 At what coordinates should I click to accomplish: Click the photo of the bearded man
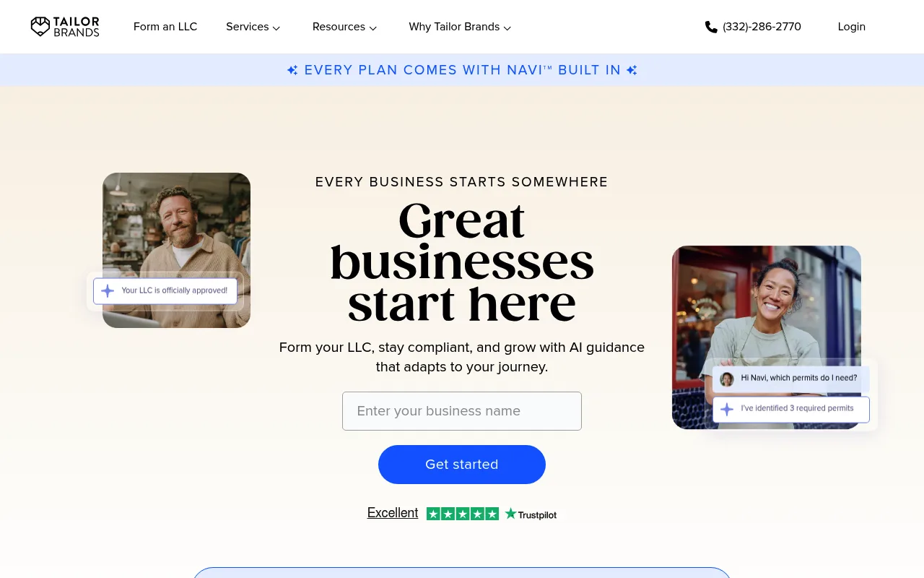[177, 250]
